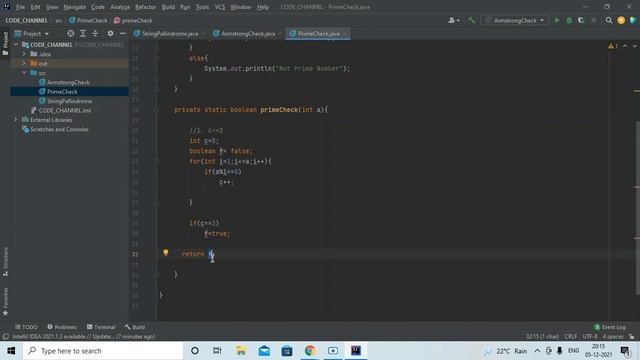Open the AmstrongCheck run configuration dropdown
640x360 pixels.
[x=515, y=20]
